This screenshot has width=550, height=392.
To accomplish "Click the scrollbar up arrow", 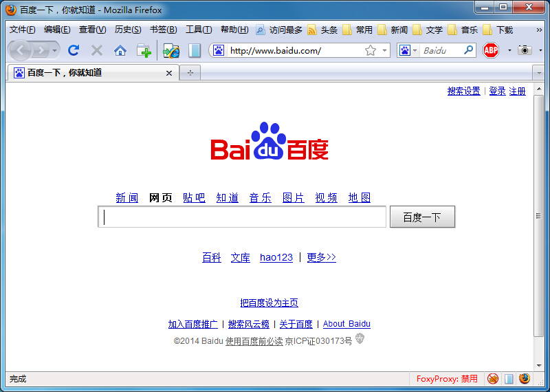I will [539, 89].
